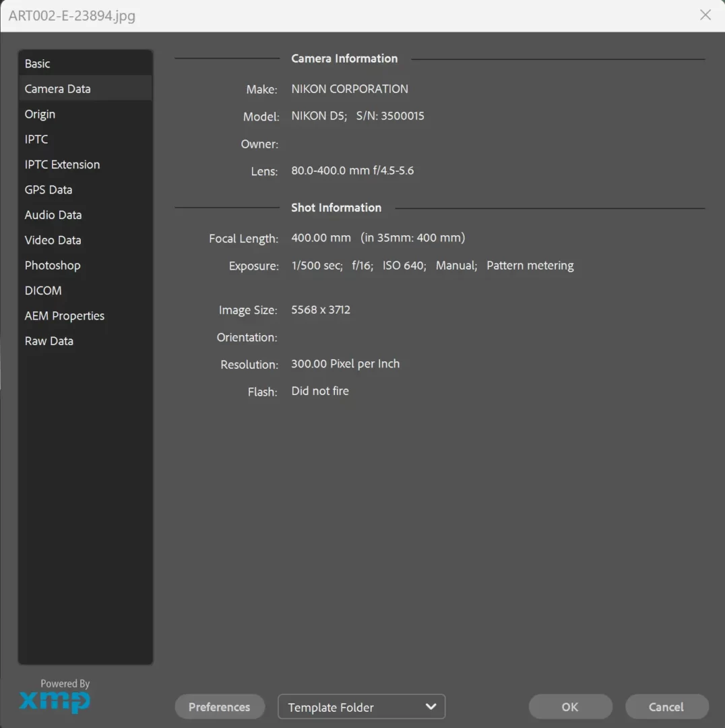The image size is (725, 728).
Task: Switch to the Photoshop section
Action: click(85, 265)
